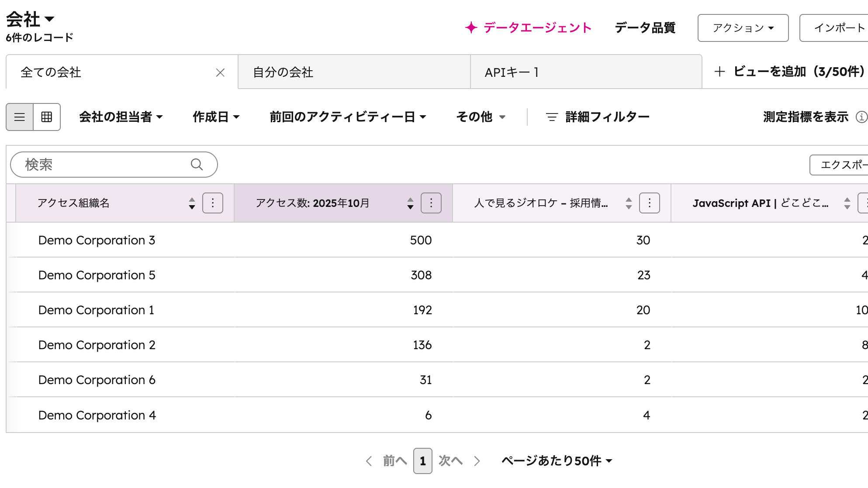
Task: Open Demo Corporation 4 record
Action: coord(97,415)
